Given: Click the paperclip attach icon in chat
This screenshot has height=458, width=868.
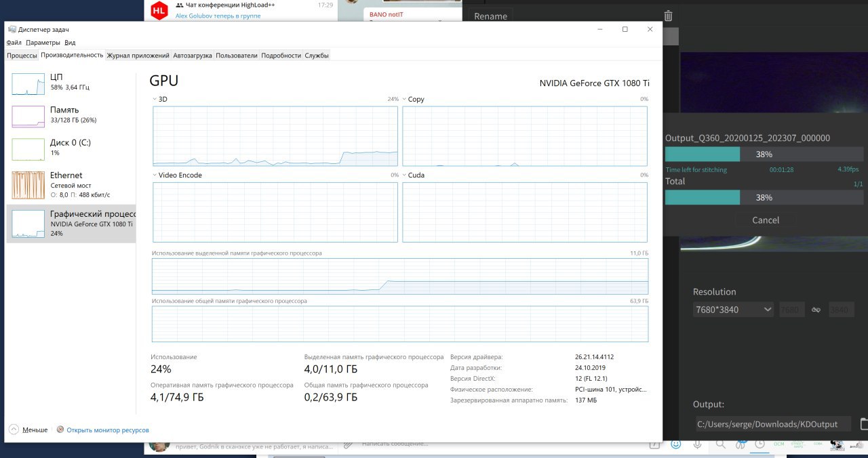Looking at the screenshot, I should click(x=349, y=444).
